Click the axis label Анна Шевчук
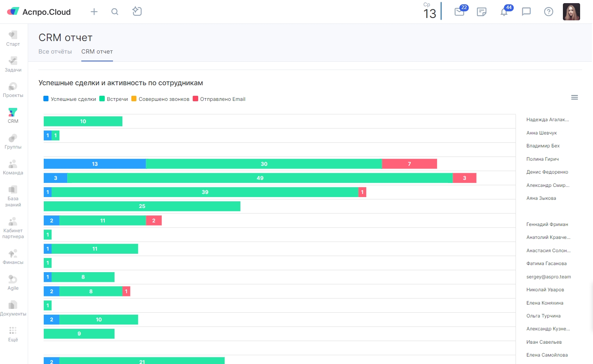 (x=541, y=133)
